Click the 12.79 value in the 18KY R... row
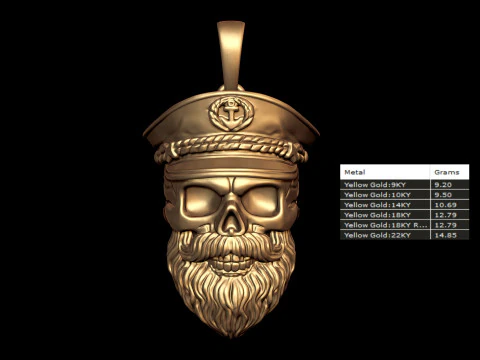The height and width of the screenshot is (360, 480). [x=445, y=225]
